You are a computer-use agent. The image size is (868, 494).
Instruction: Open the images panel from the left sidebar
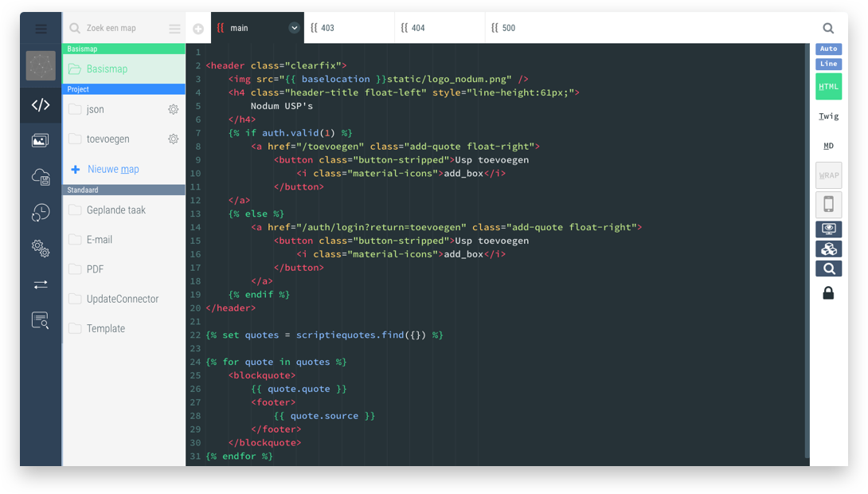pos(41,140)
